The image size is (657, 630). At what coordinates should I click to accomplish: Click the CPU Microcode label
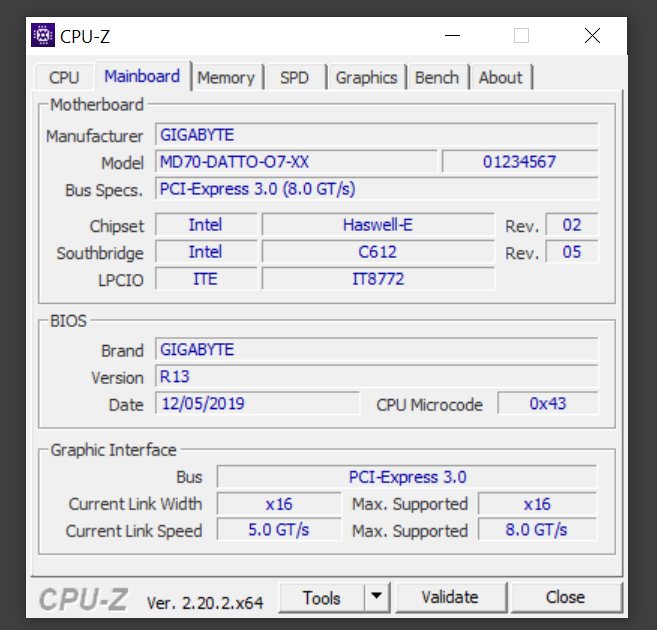pyautogui.click(x=429, y=405)
